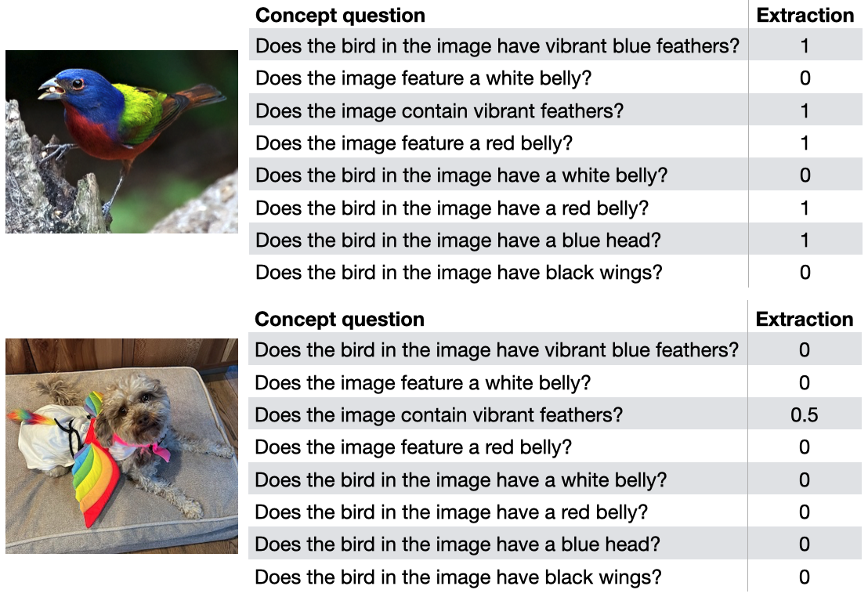The image size is (868, 597).
Task: Select the 'blue head' question in the top table
Action: point(458,241)
